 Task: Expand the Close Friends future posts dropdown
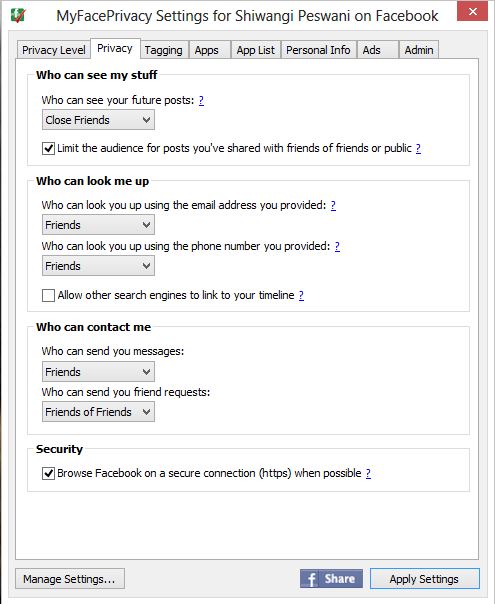pos(98,120)
